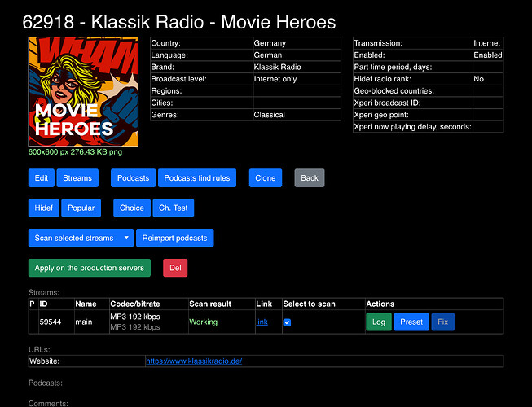
Task: Click the 'Xperi broadcast ID:' label
Action: 387,103
